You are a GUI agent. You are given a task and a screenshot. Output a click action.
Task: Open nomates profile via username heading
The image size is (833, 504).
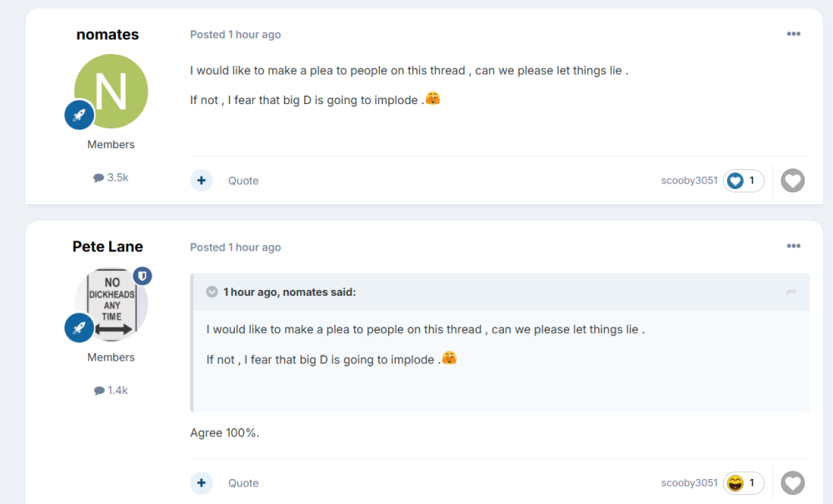point(107,35)
